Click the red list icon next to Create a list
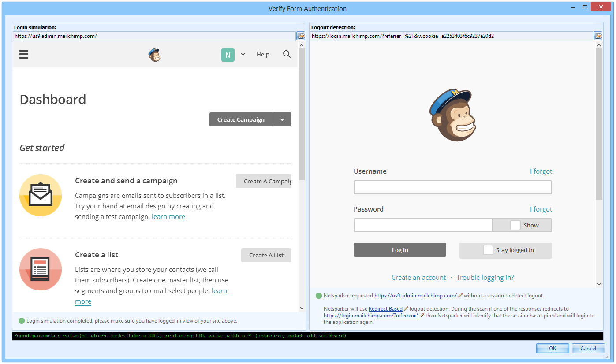 click(40, 269)
